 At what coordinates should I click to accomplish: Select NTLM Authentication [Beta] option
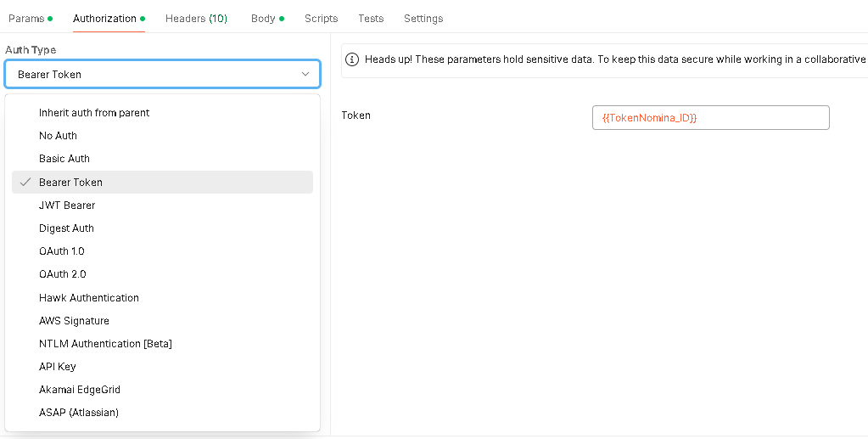[162, 344]
